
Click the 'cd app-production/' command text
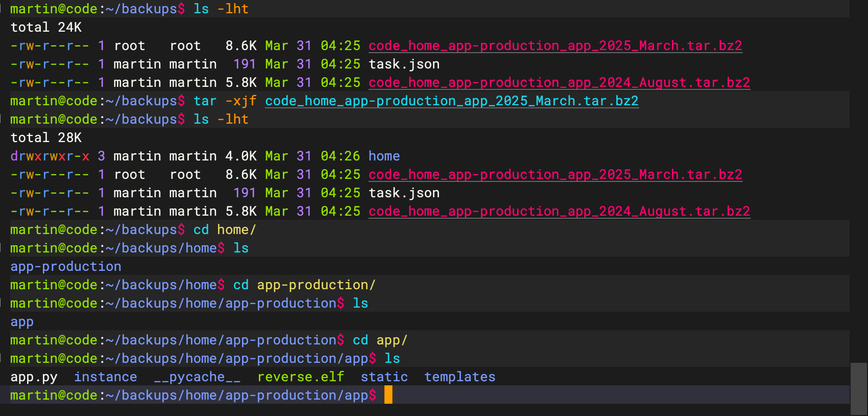(x=304, y=285)
